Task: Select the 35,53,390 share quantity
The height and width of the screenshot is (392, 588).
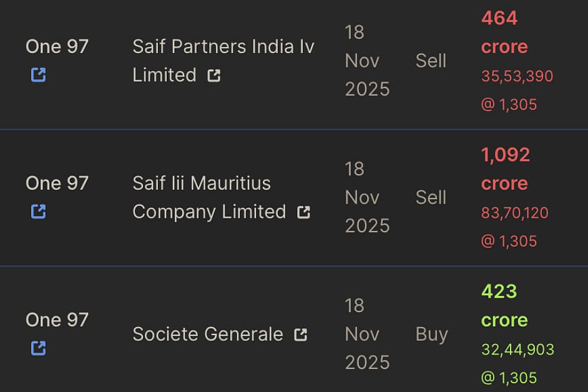Action: click(517, 77)
